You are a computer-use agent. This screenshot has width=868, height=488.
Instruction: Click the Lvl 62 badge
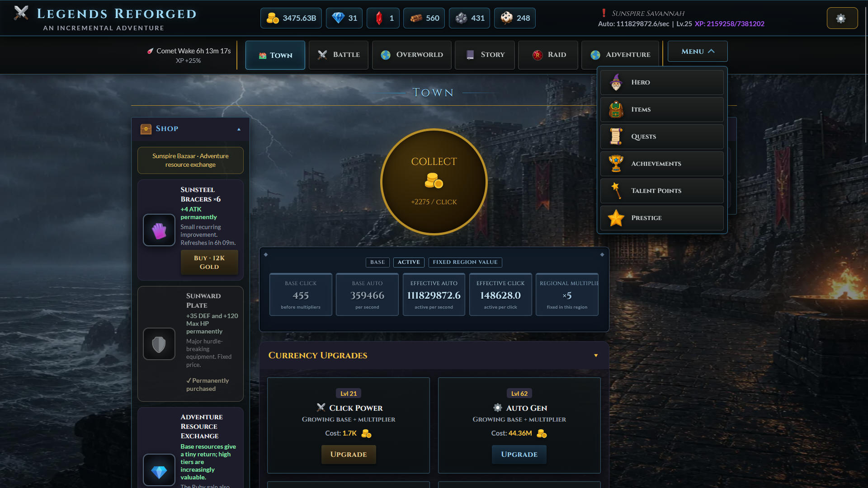pyautogui.click(x=519, y=394)
